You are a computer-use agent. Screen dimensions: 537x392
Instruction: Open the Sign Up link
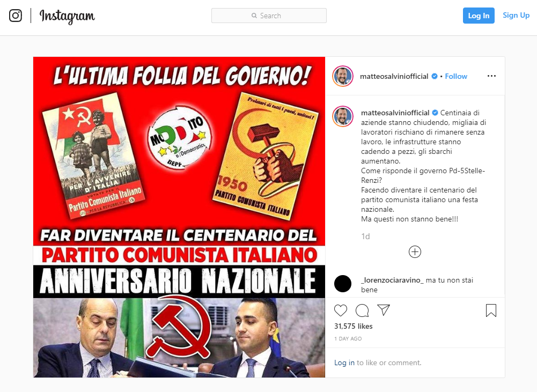point(516,16)
